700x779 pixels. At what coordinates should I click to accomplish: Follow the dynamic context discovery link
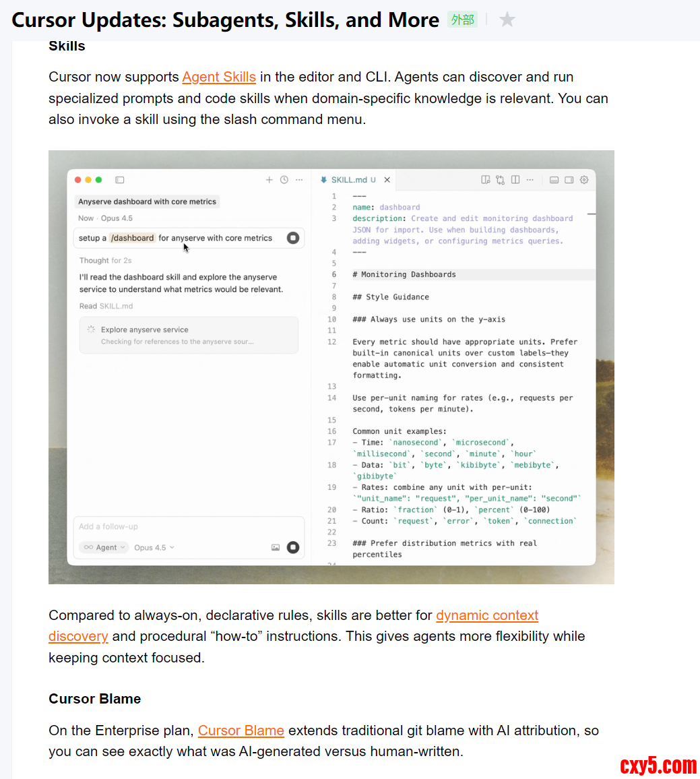pos(487,615)
